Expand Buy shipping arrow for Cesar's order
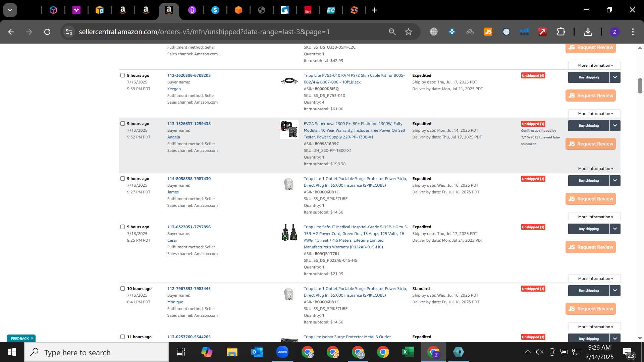644x362 pixels. [x=615, y=229]
